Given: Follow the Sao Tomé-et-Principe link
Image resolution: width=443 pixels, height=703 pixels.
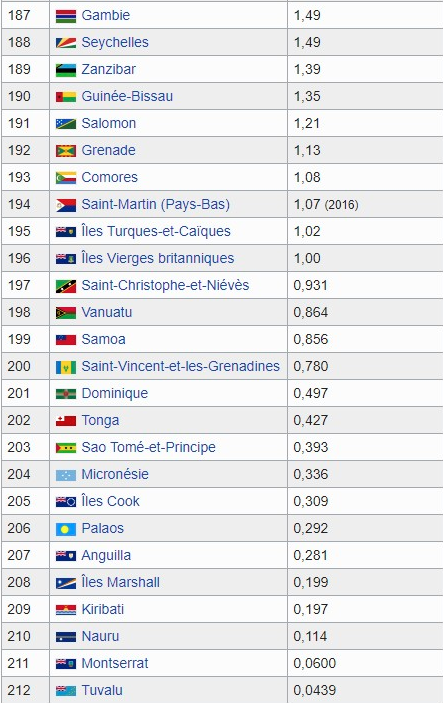Looking at the screenshot, I should [148, 447].
